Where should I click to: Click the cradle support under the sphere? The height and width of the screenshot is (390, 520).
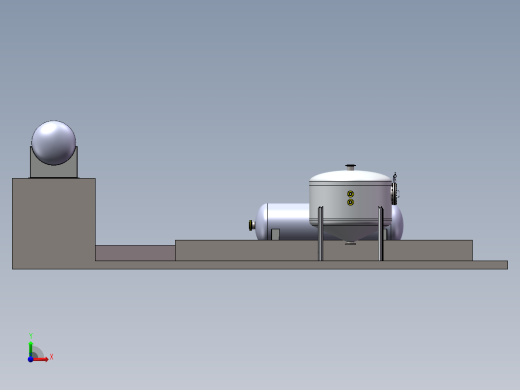[x=54, y=171]
